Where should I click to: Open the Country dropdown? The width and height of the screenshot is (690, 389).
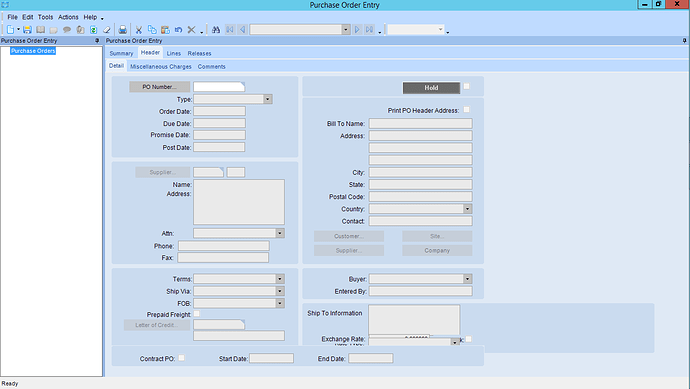468,209
